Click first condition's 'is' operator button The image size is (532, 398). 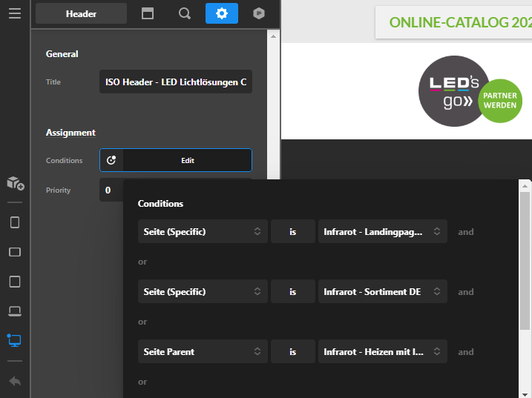point(292,232)
